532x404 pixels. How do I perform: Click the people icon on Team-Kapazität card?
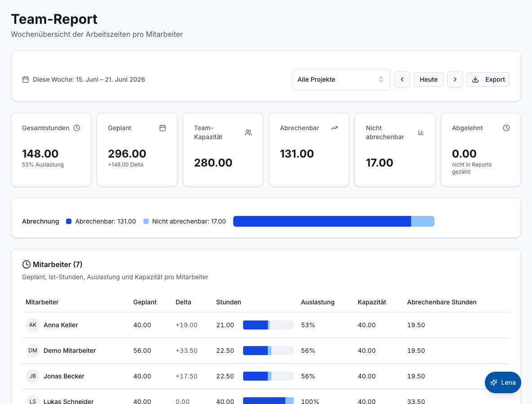(x=248, y=132)
